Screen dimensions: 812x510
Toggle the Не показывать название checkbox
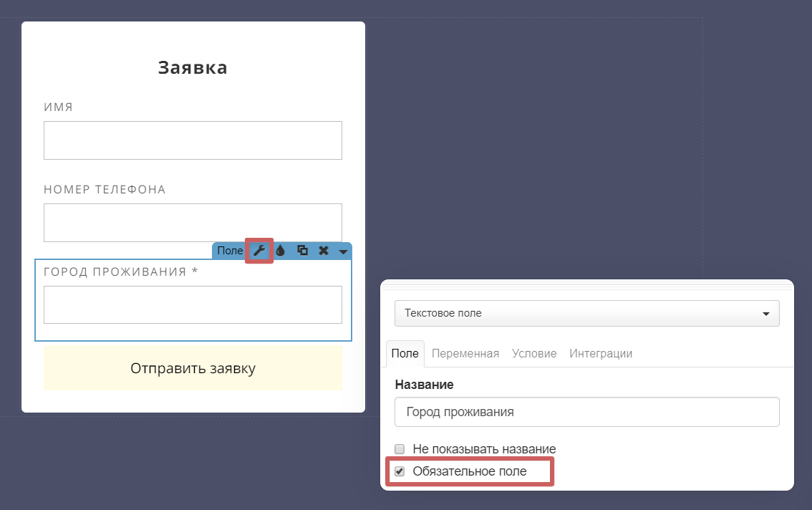click(400, 449)
